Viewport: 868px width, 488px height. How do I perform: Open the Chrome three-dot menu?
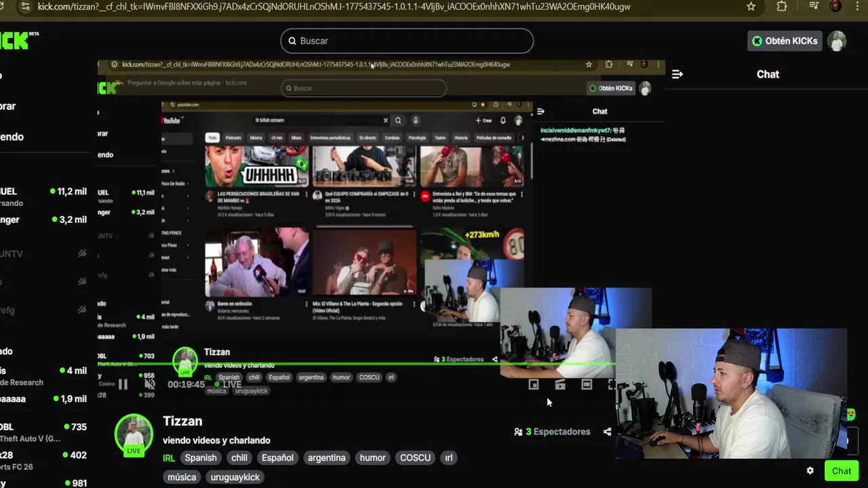(856, 6)
